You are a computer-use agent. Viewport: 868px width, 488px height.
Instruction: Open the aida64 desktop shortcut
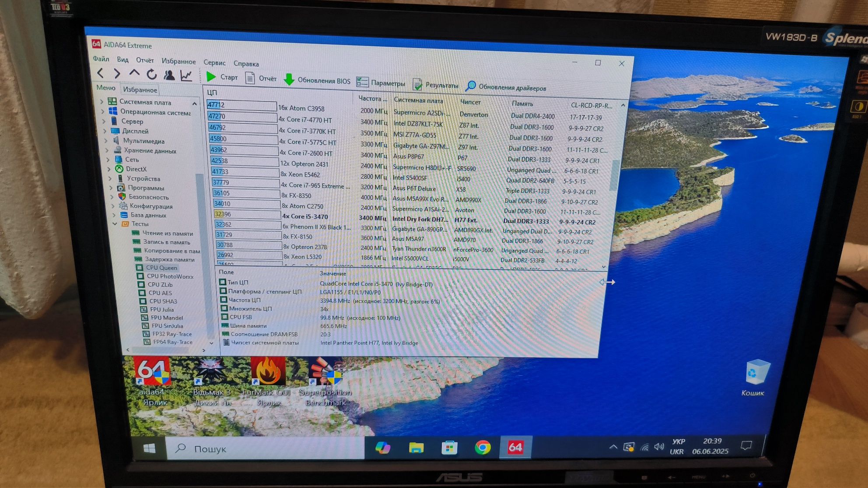(x=152, y=382)
